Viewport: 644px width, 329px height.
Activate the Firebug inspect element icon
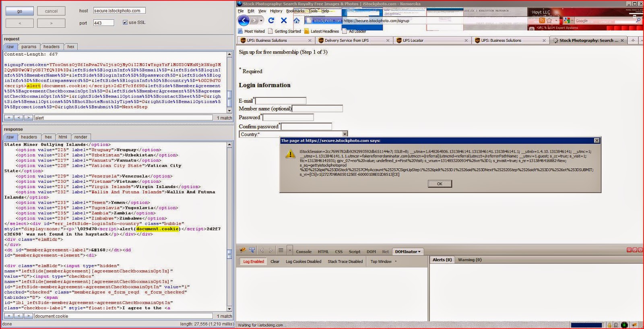[x=252, y=250]
